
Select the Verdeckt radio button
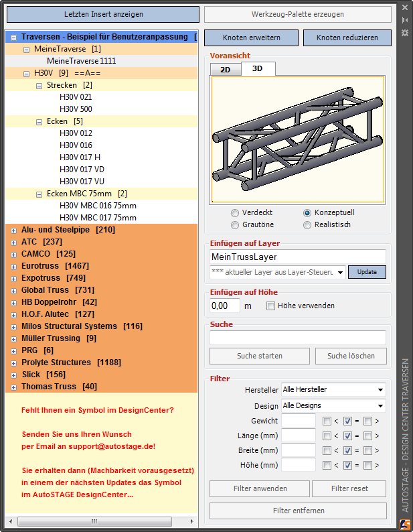[235, 212]
